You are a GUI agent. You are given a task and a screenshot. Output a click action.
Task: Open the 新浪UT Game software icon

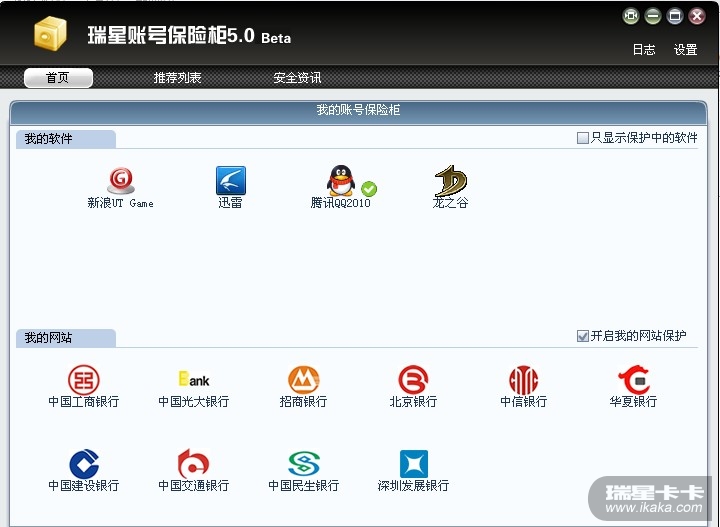[121, 180]
